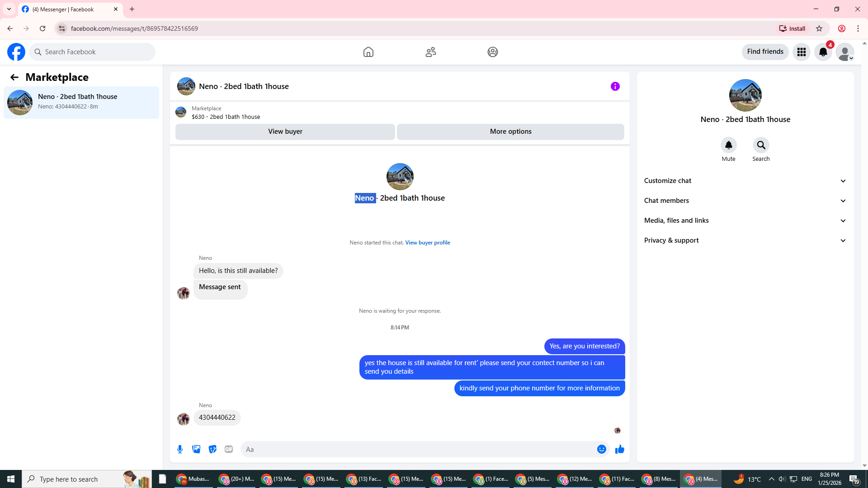
Task: Switch to the (13) Fac... taskbar window
Action: coord(364,479)
